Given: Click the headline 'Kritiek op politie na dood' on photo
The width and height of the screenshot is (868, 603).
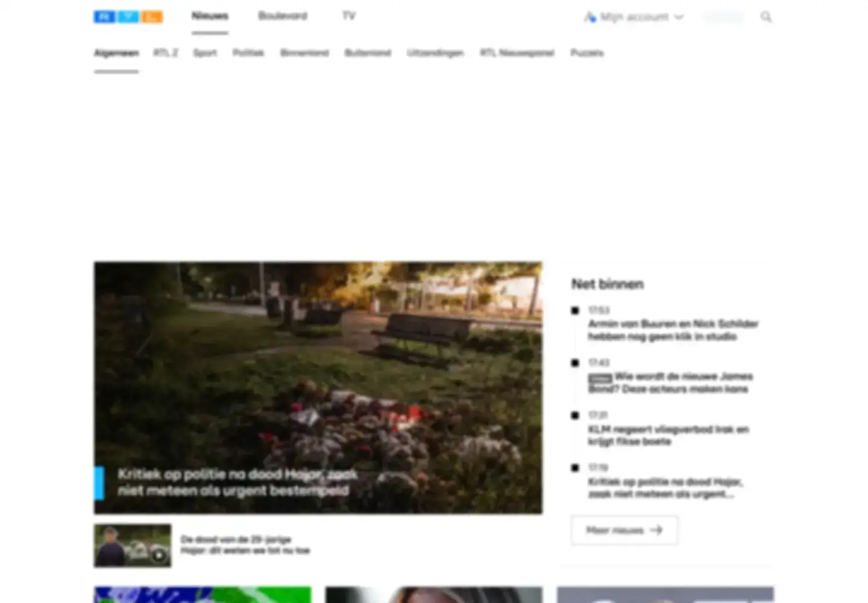Looking at the screenshot, I should (237, 482).
